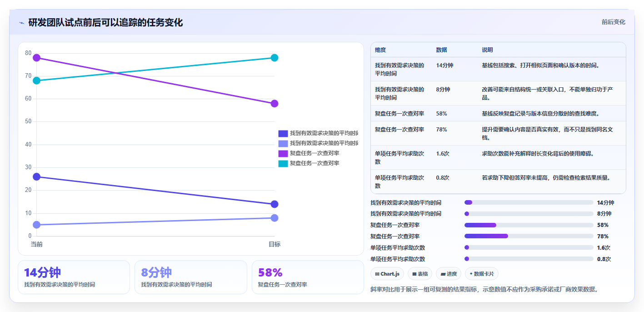Toggle the purple 复盘任务一次查对率 legend entry
The width and height of the screenshot is (644, 312).
309,153
